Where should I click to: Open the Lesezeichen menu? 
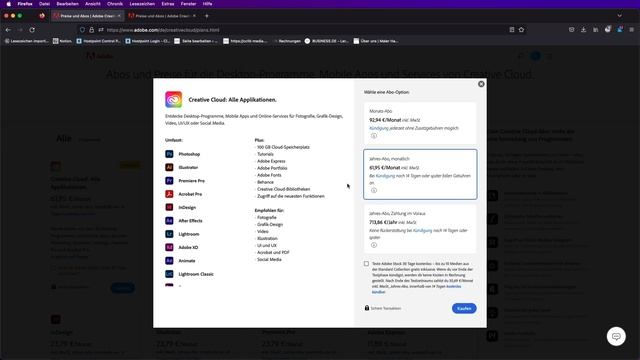point(142,4)
